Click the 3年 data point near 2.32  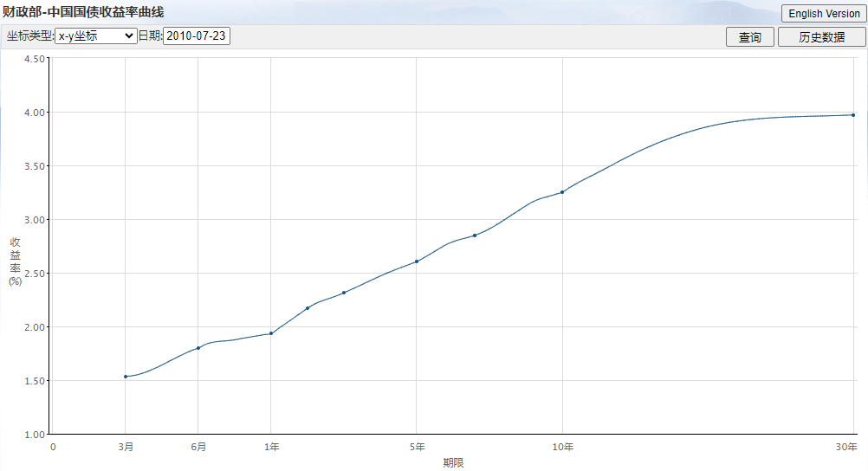(x=344, y=293)
